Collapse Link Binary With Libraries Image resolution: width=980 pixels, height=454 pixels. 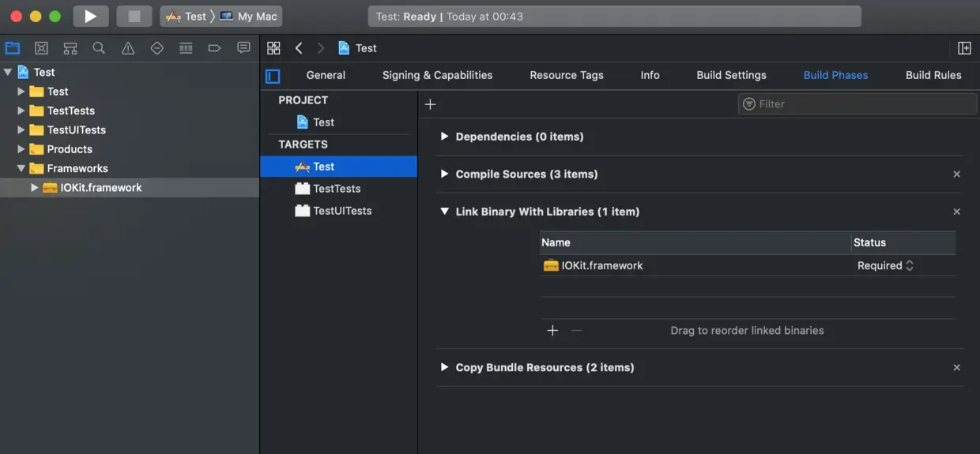pyautogui.click(x=444, y=212)
